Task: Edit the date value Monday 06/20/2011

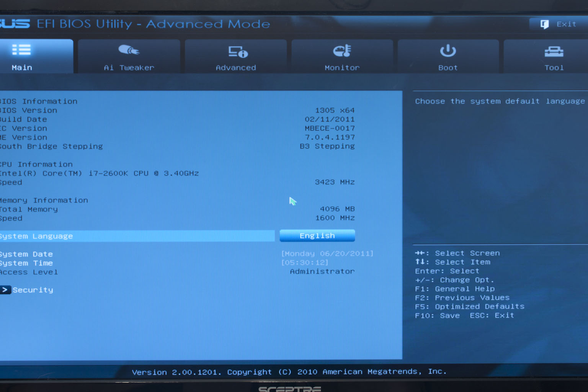Action: tap(327, 253)
